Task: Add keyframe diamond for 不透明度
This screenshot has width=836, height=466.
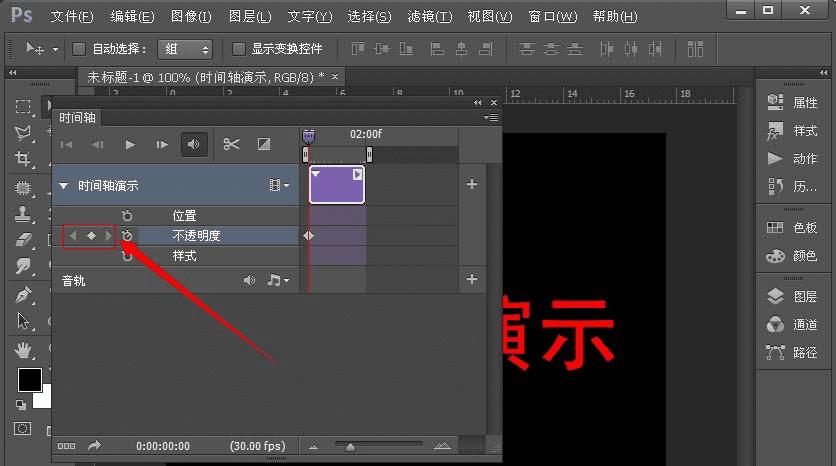Action: pos(91,235)
